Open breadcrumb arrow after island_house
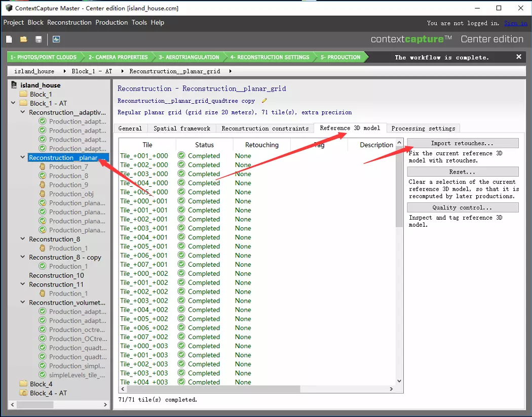 pos(64,71)
